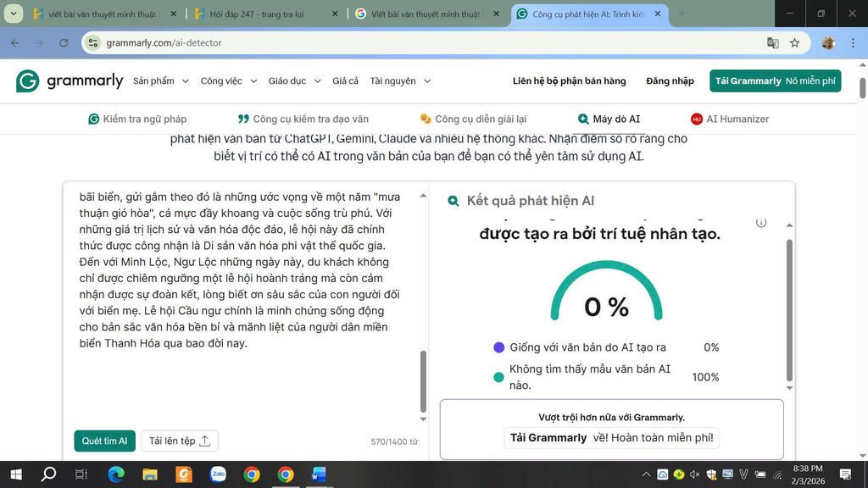Viewport: 868px width, 488px height.
Task: Close the AI detector tab
Action: tap(658, 14)
